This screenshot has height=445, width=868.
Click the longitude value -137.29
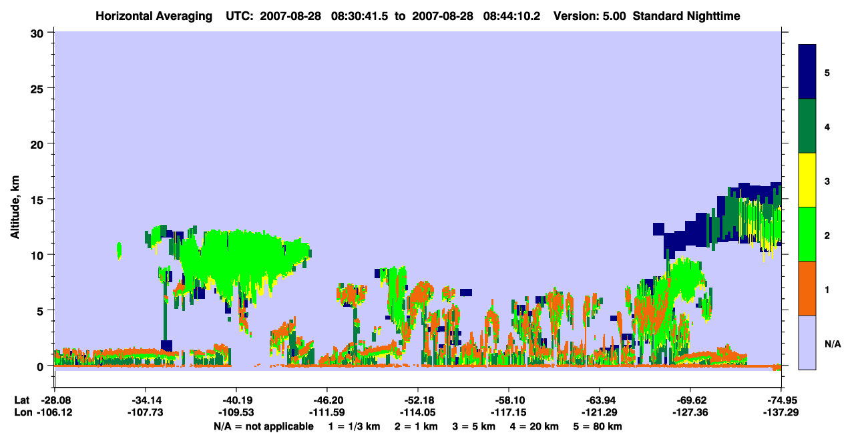tap(781, 413)
